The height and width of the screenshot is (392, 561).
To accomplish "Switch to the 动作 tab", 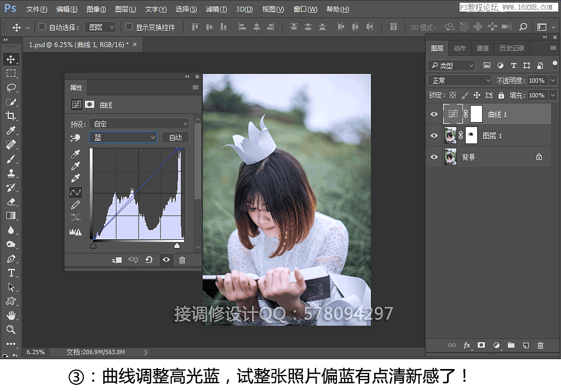I will (x=460, y=48).
